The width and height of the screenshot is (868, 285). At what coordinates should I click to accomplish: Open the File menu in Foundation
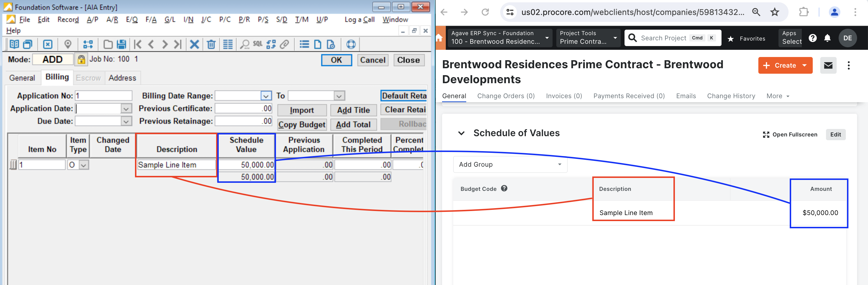[x=24, y=20]
